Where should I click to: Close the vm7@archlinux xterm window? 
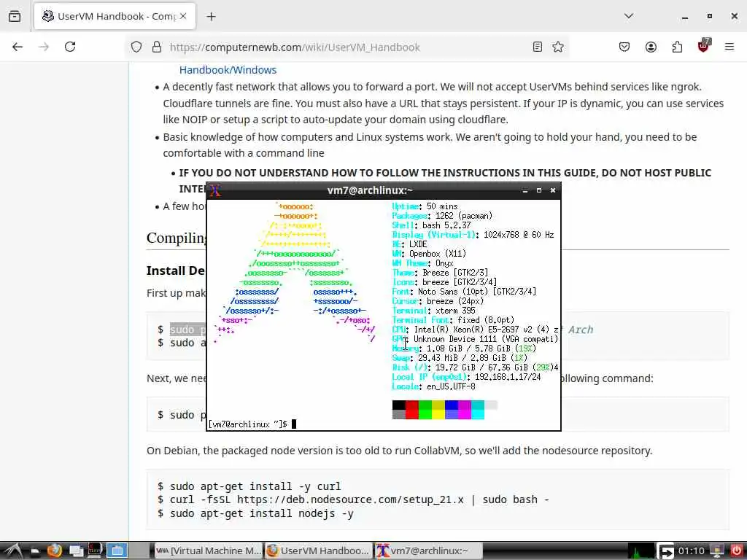pyautogui.click(x=553, y=190)
